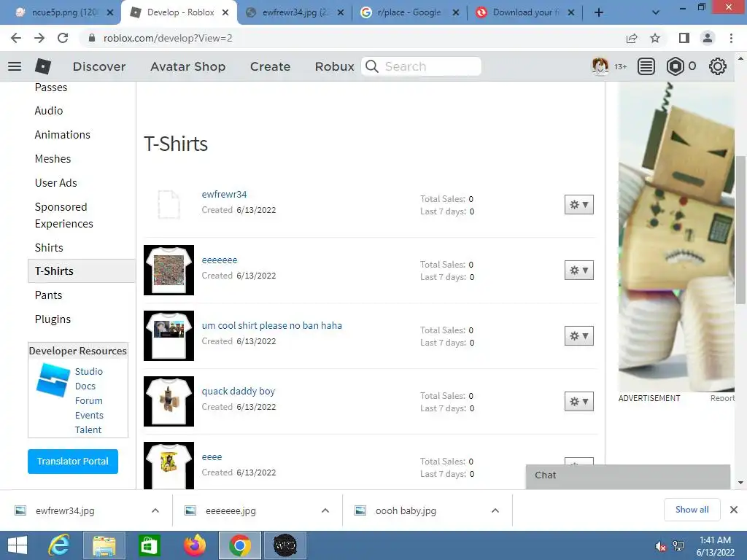The width and height of the screenshot is (747, 560).
Task: Launch Firefox from taskbar
Action: point(195,545)
